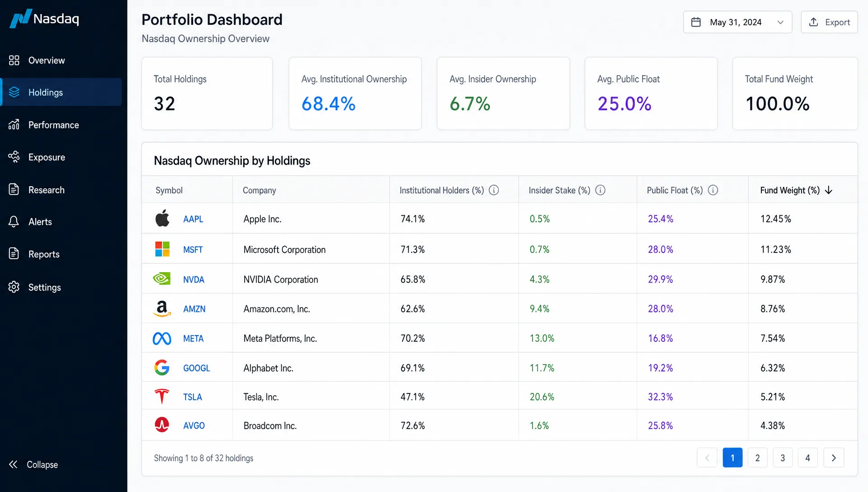Click the Avg. Insider Ownership 6.7% card

coord(503,94)
